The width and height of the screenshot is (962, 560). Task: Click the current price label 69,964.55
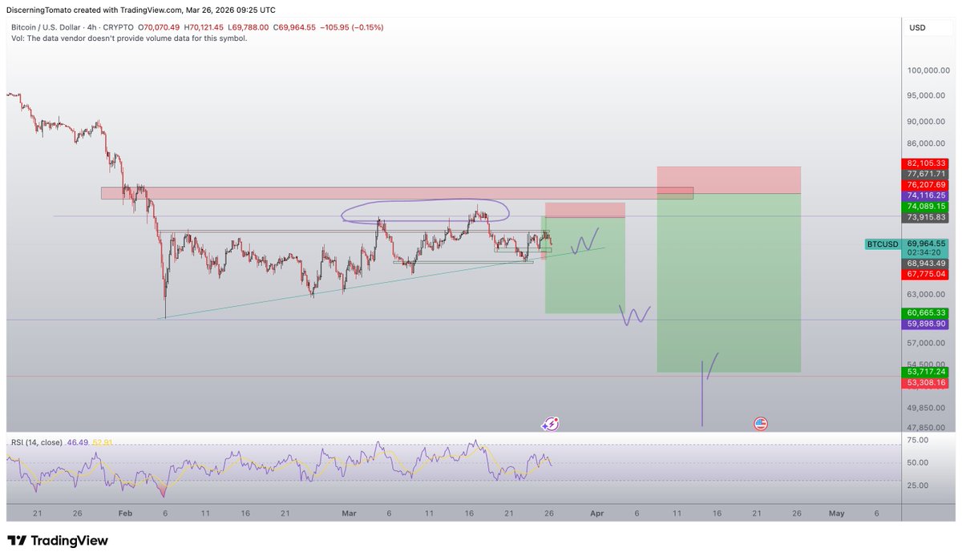927,243
